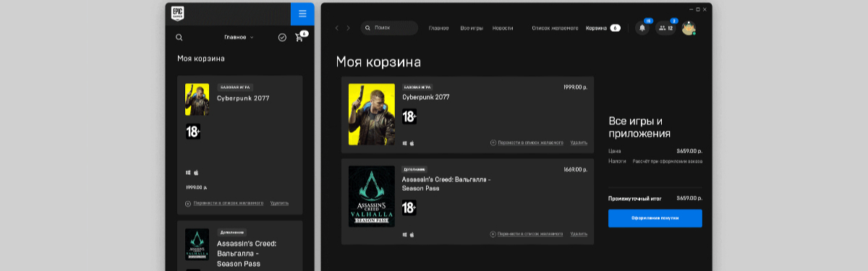Click Windows icon on mobile Cyberpunk card
868x271 pixels.
pos(188,173)
